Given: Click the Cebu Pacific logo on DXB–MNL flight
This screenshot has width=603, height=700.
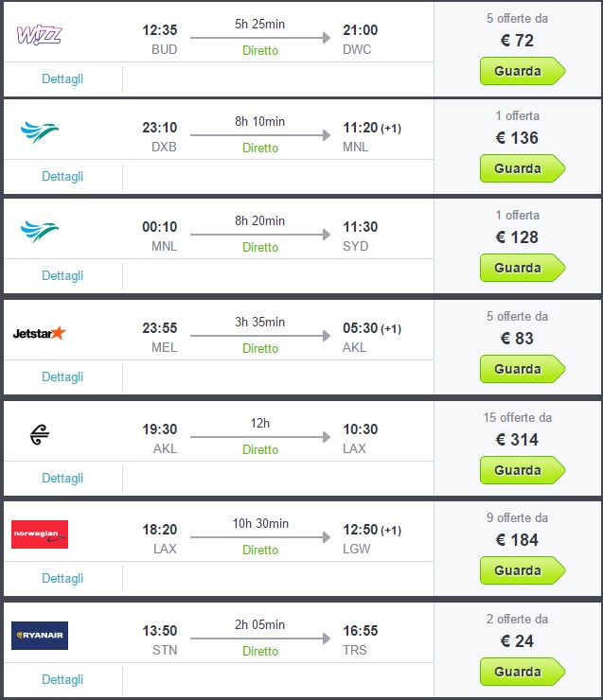Looking at the screenshot, I should tap(40, 131).
